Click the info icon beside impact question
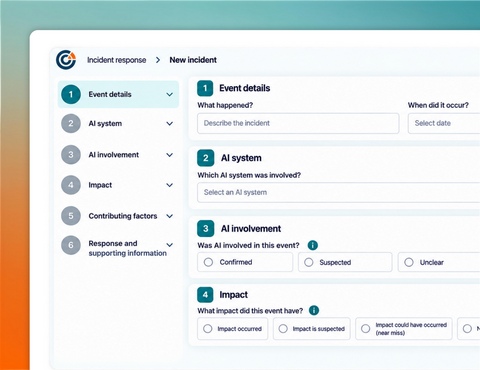This screenshot has height=370, width=480. 314,310
